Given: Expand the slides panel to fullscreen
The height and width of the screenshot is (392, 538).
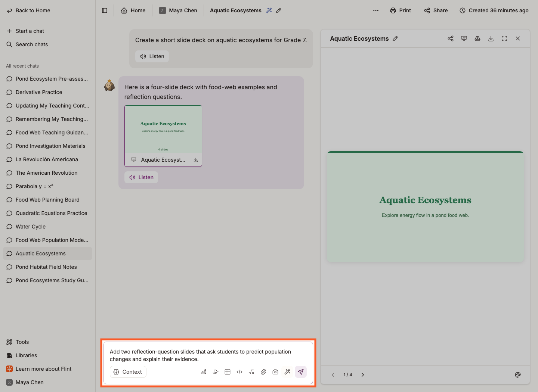Looking at the screenshot, I should coord(504,38).
